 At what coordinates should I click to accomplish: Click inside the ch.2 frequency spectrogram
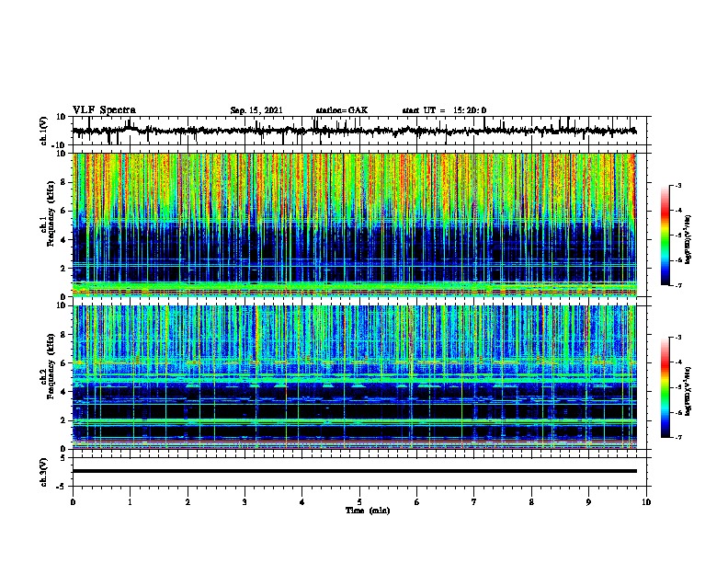pos(355,377)
